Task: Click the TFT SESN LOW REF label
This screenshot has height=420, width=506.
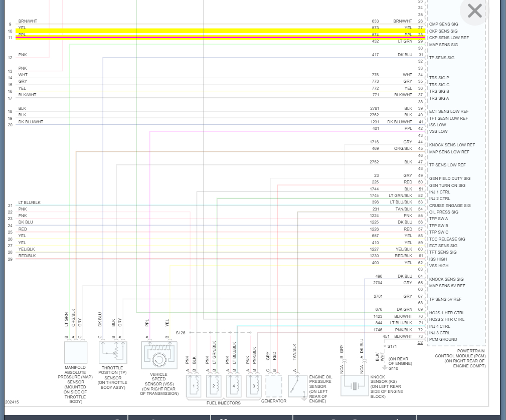Action: [x=448, y=118]
